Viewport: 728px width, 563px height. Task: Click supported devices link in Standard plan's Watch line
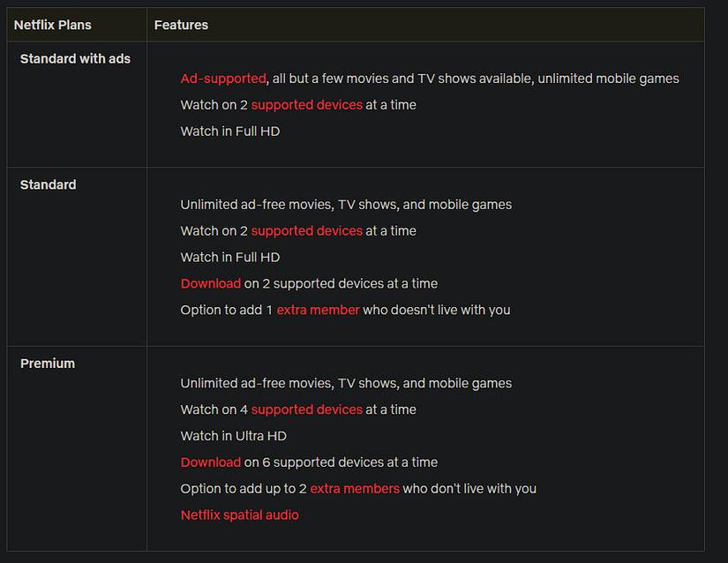pyautogui.click(x=306, y=231)
